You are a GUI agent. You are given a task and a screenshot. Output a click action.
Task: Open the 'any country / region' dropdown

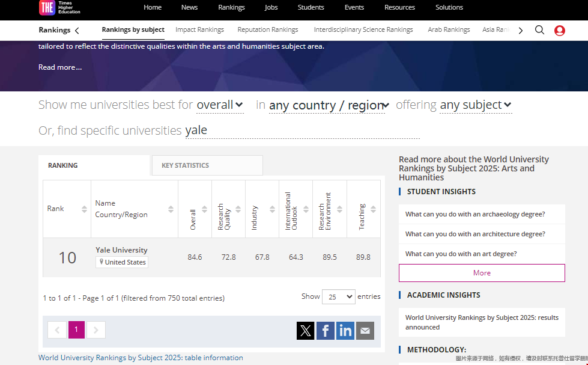click(329, 105)
